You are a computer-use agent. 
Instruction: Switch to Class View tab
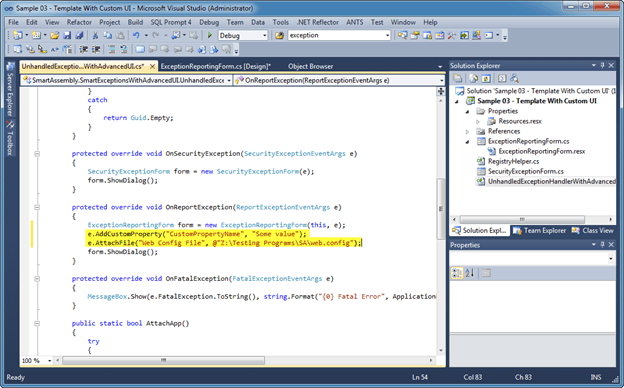[x=593, y=230]
